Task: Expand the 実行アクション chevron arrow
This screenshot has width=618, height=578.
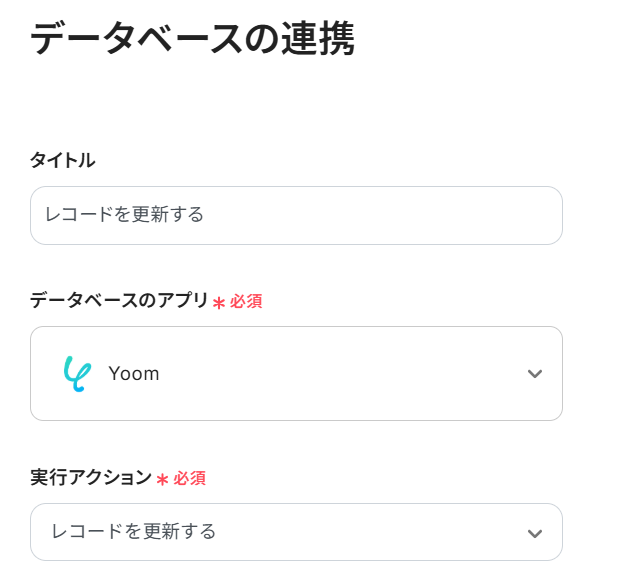Action: pos(535,532)
